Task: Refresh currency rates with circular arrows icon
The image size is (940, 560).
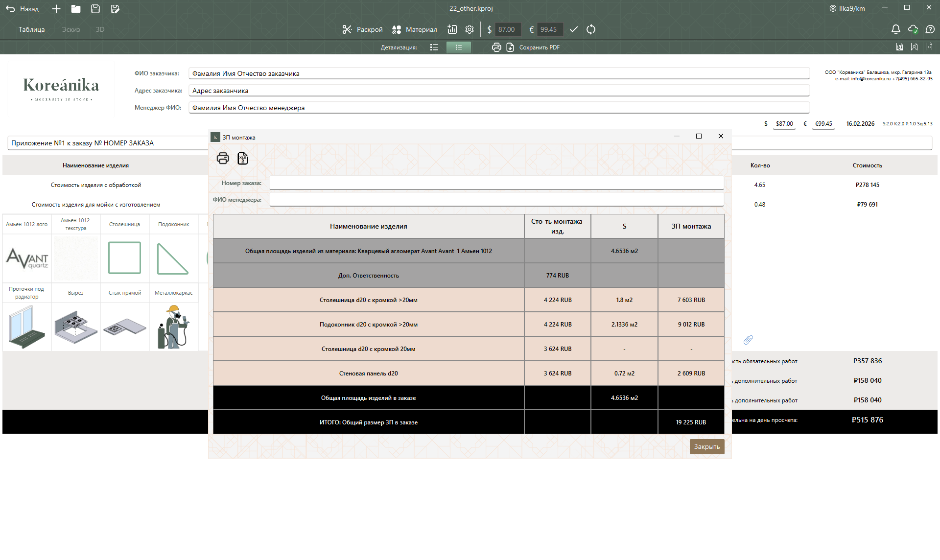Action: [x=591, y=29]
